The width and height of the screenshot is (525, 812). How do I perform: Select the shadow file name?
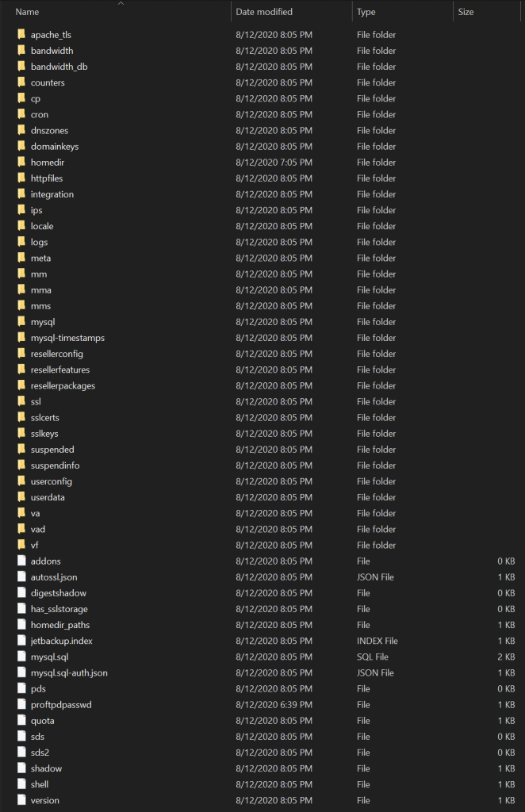(x=46, y=768)
